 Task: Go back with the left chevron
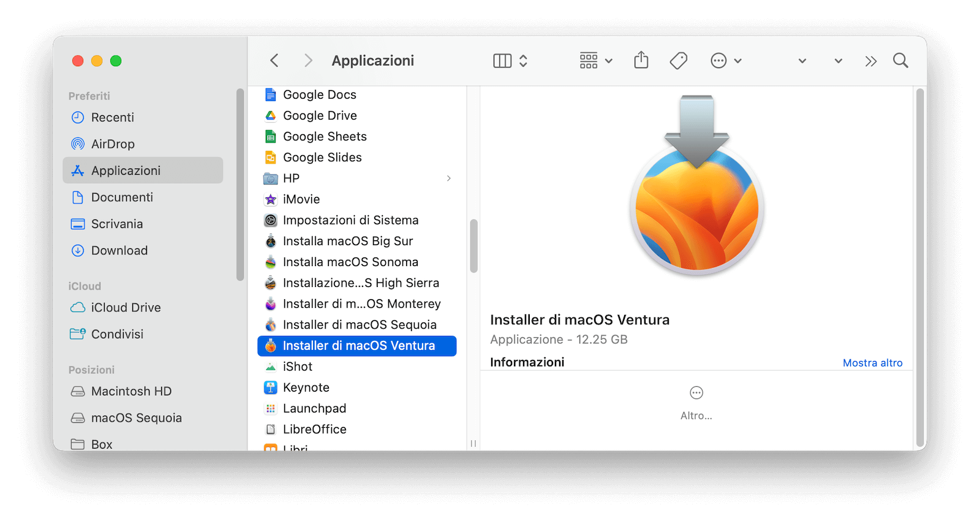point(274,61)
